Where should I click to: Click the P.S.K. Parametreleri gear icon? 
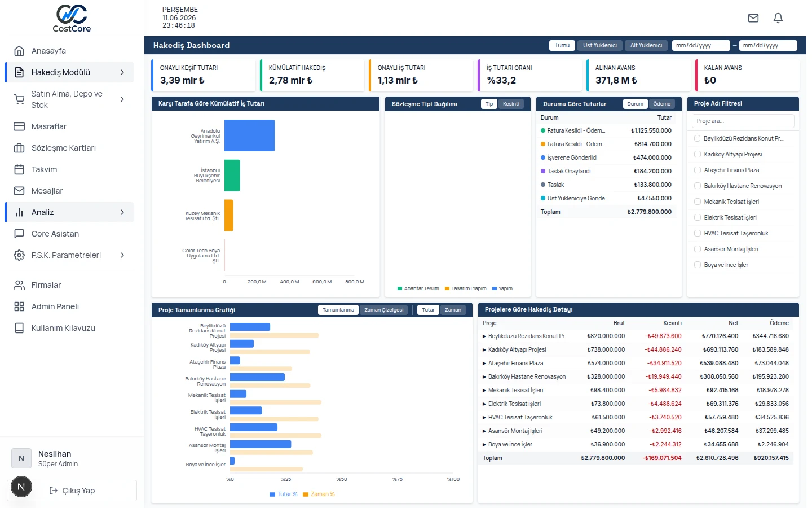[x=19, y=255]
